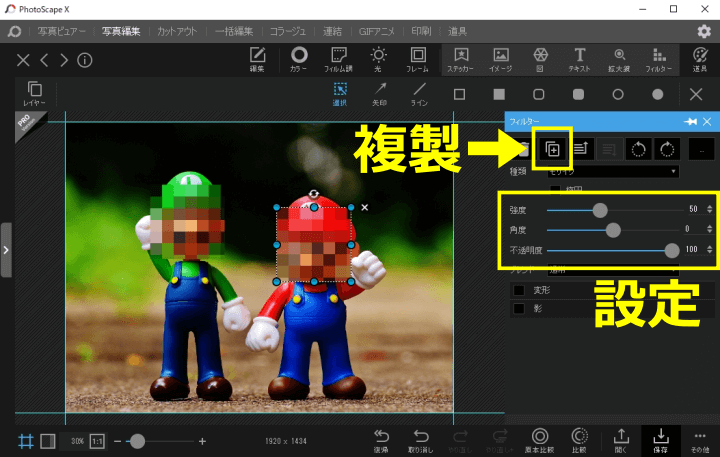Switch to the カットアウト tab

[x=177, y=31]
